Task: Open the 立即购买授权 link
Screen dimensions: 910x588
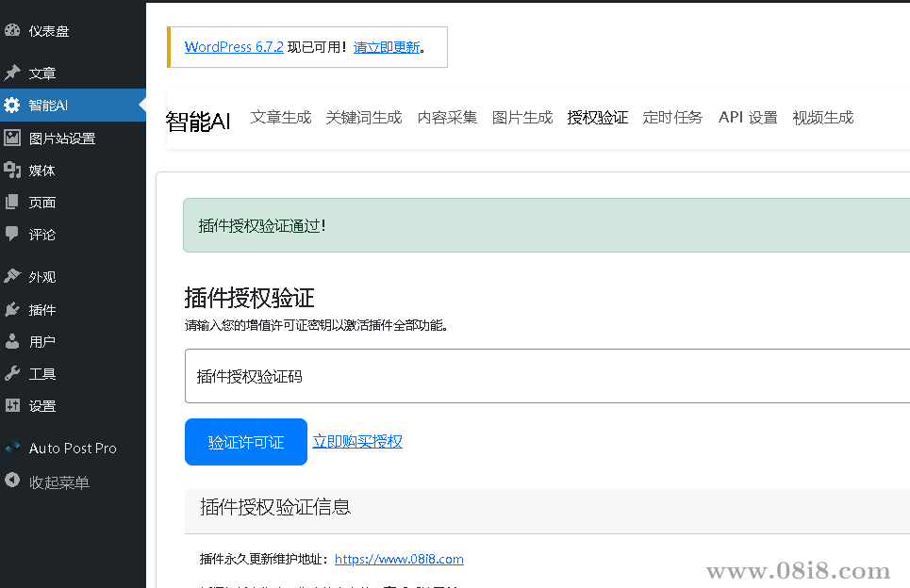Action: [357, 441]
